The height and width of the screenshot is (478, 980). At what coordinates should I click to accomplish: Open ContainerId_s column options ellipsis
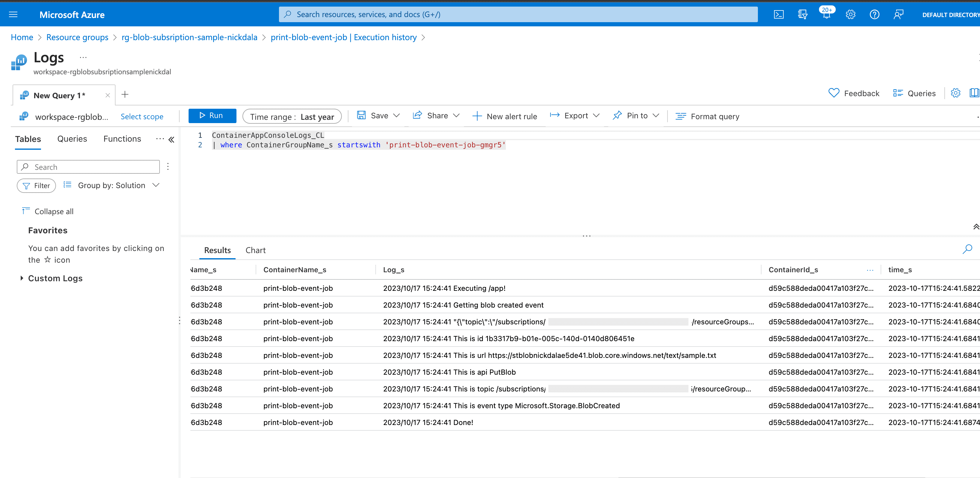[x=870, y=270]
